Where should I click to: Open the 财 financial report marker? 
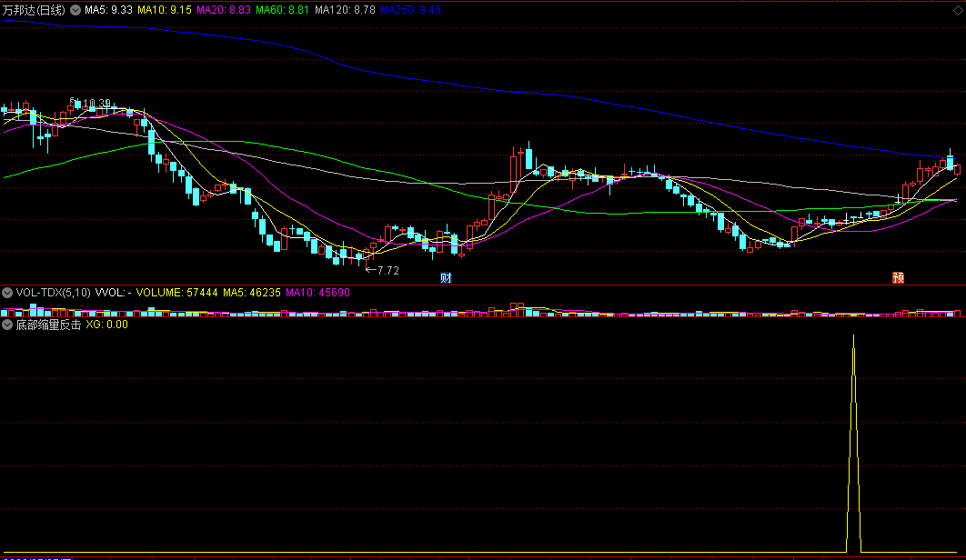[x=446, y=278]
